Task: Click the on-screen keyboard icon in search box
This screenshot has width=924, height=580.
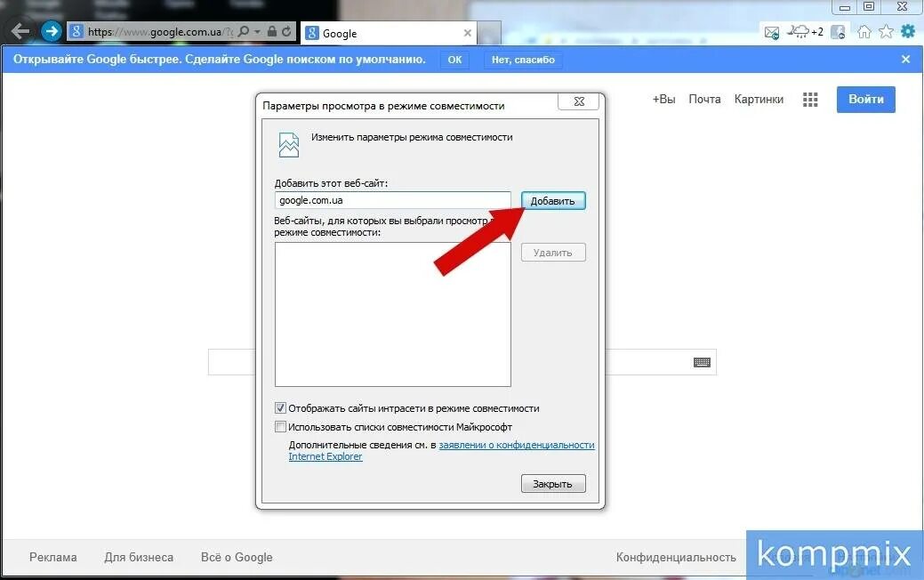Action: click(702, 363)
